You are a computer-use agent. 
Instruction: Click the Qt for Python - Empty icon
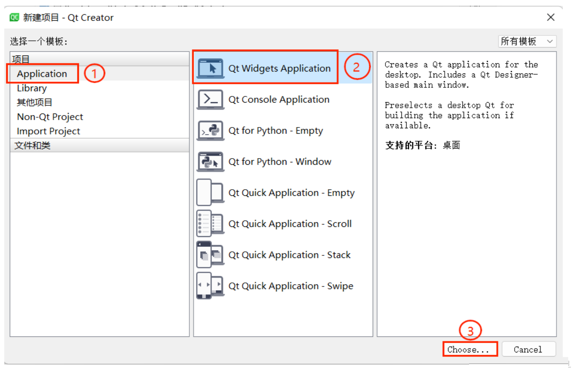(210, 131)
